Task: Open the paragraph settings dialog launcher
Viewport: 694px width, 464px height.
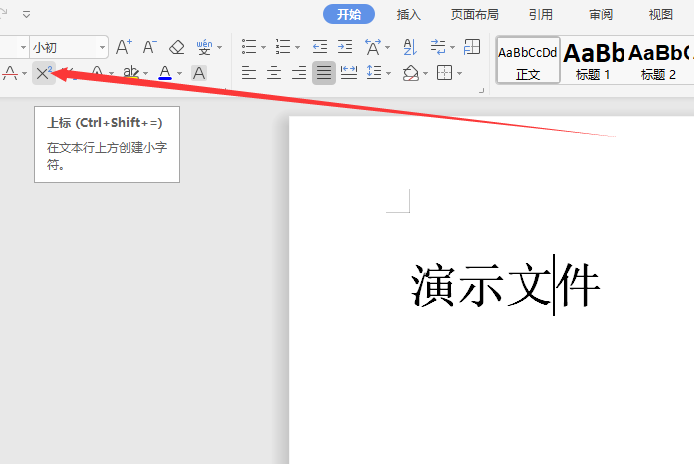Action: 481,90
